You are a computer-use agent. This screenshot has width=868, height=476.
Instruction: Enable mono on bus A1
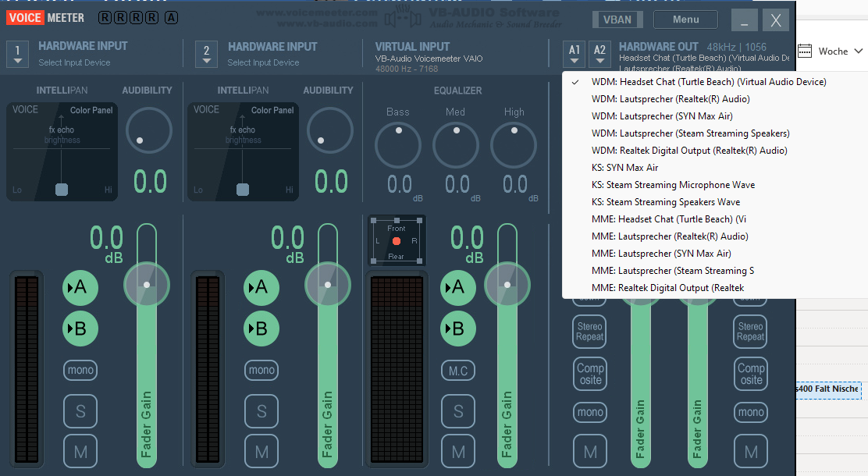pos(590,412)
